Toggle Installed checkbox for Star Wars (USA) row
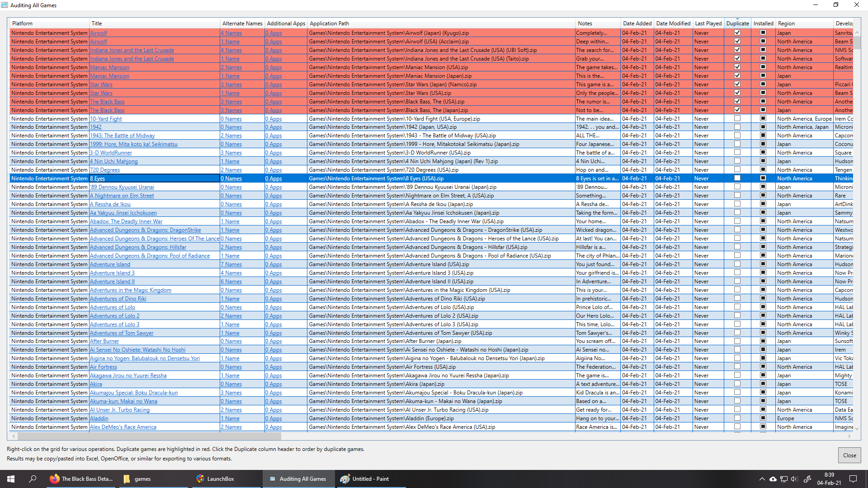Screen dimensions: 868x488 point(763,93)
